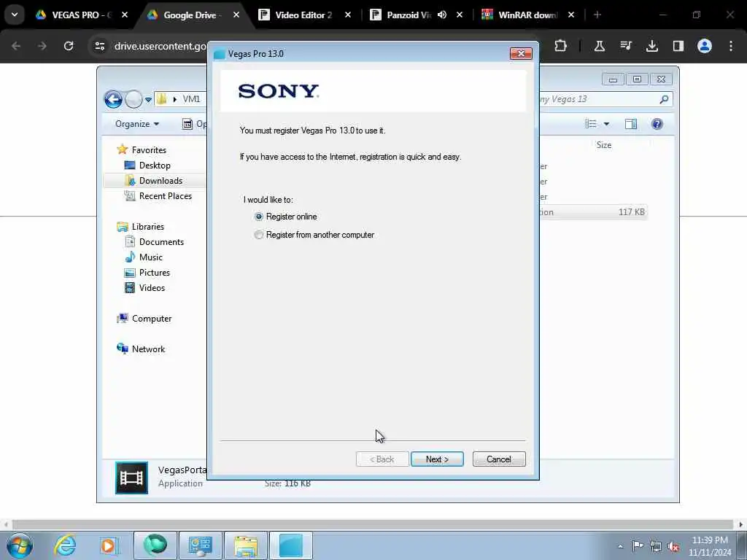Screen dimensions: 747x560
Task: Reload the browser page
Action: [69, 46]
